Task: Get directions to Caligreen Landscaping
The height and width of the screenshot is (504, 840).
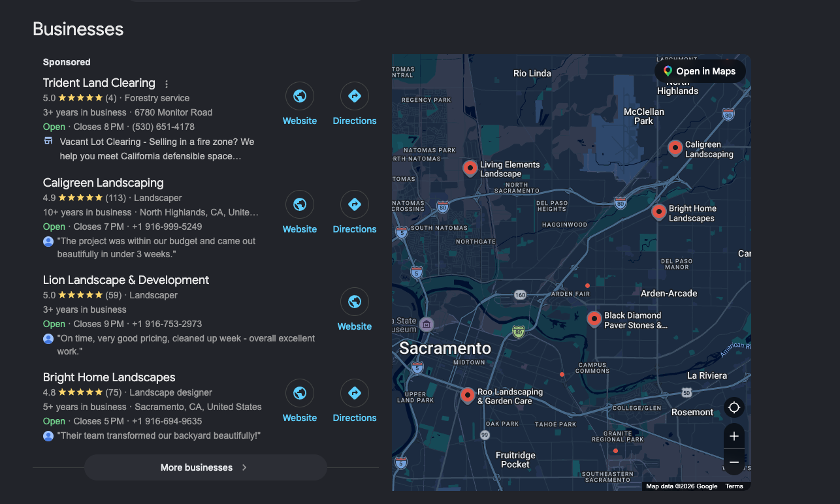Action: click(355, 205)
